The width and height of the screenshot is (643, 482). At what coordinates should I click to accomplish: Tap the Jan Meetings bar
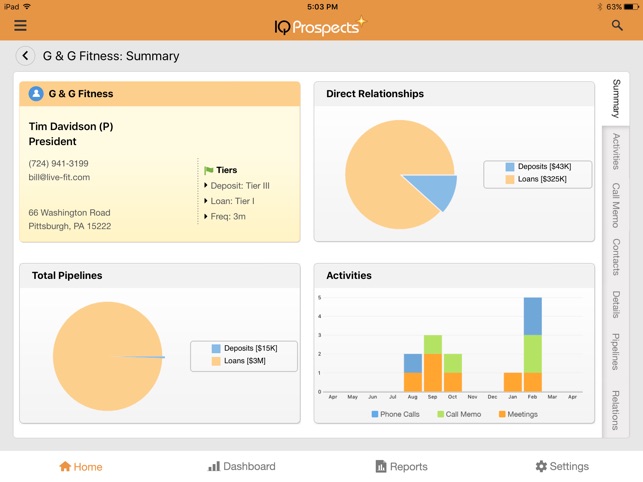[x=513, y=382]
